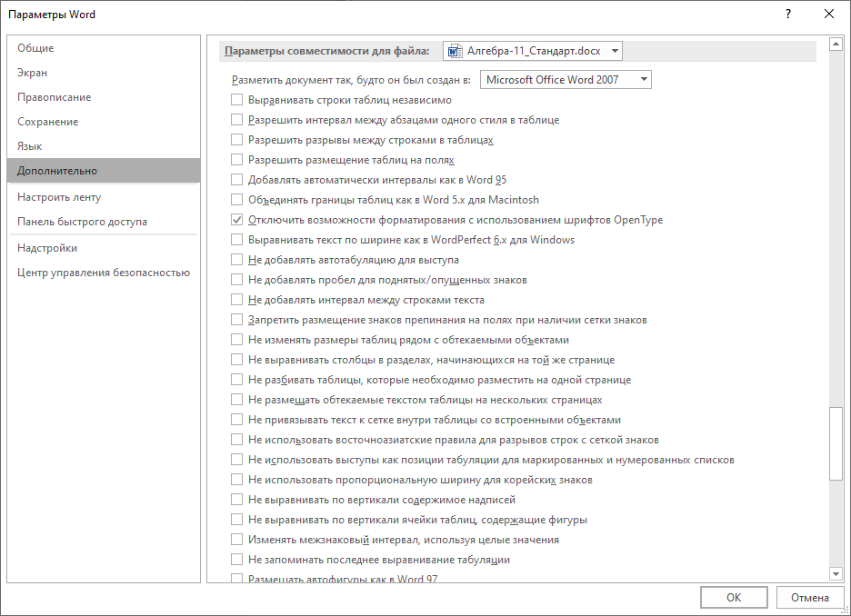
Task: Close the Параметры Word dialog
Action: tap(829, 15)
